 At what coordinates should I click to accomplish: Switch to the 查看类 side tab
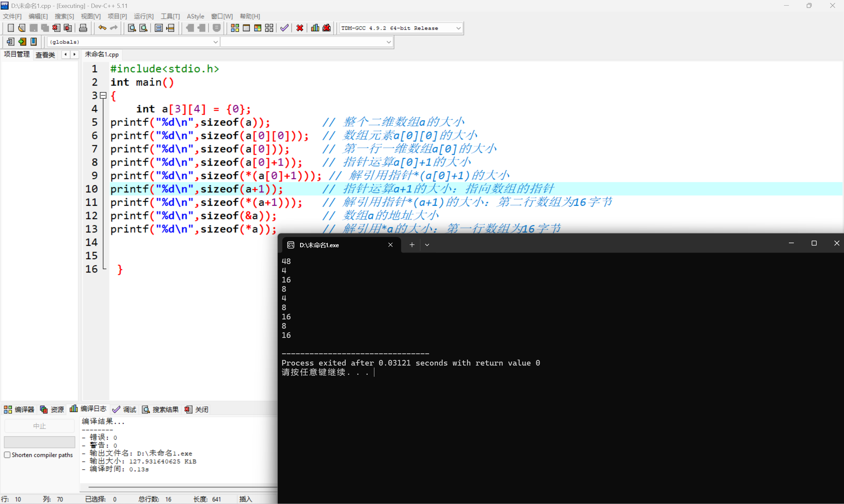(x=45, y=55)
